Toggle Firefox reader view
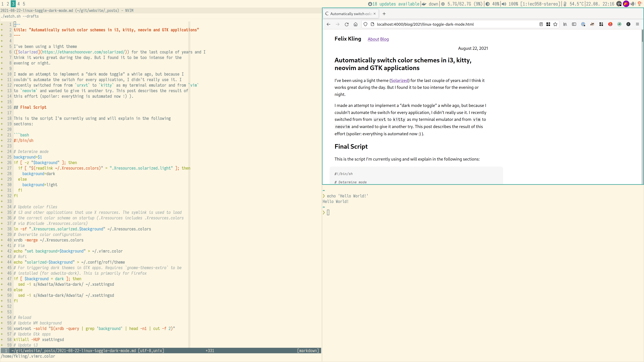 (541, 24)
